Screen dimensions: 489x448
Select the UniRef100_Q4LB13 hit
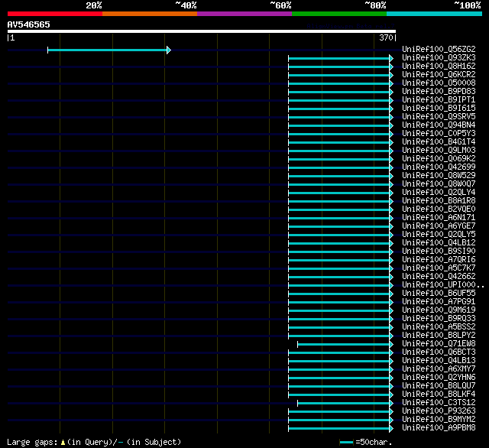click(x=439, y=361)
